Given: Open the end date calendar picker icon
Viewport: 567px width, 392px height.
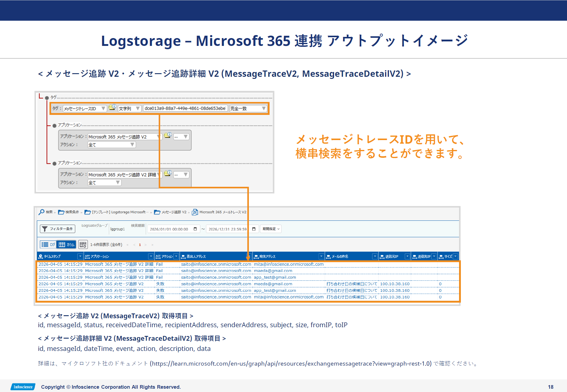Looking at the screenshot, I should tap(254, 229).
